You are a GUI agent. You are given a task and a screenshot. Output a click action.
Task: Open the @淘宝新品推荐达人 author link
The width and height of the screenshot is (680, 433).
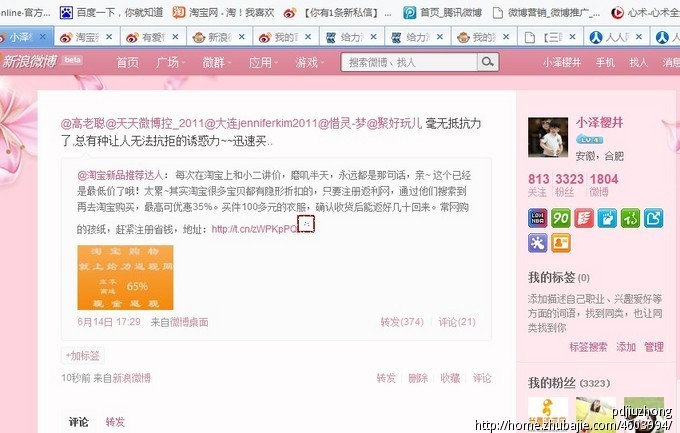[x=120, y=175]
